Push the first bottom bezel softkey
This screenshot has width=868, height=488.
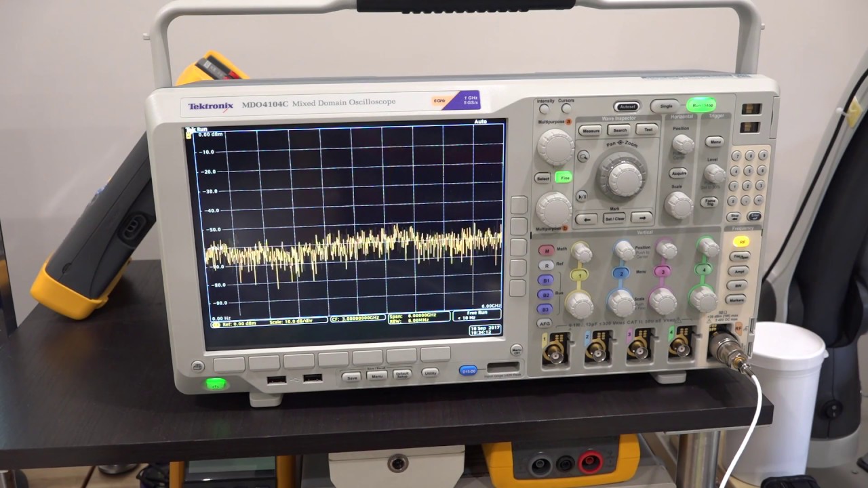point(229,364)
